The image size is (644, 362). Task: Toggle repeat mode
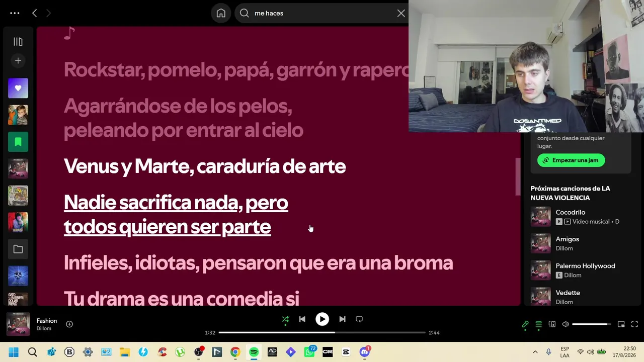tap(359, 319)
